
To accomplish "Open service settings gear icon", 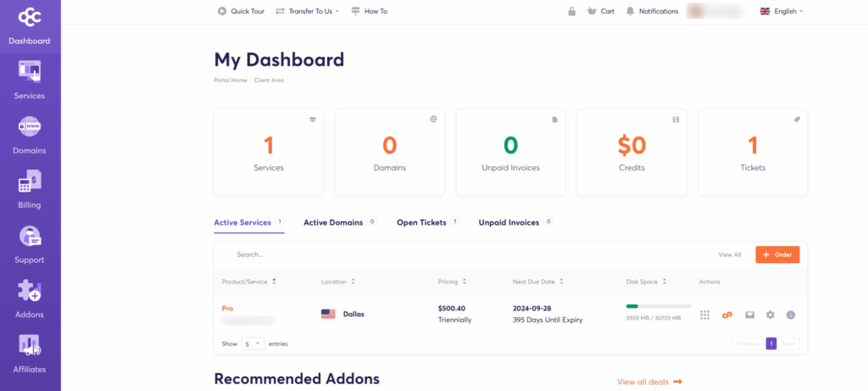I will (x=770, y=315).
